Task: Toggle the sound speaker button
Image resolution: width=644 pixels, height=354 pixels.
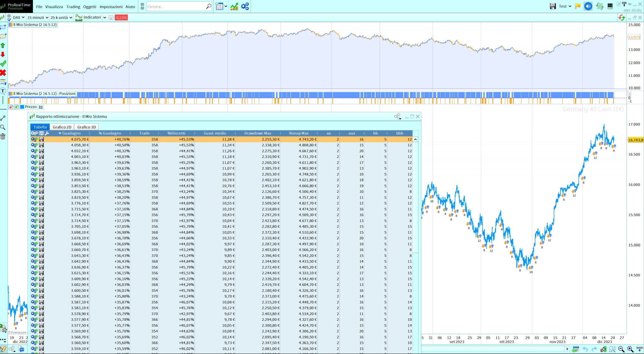Action: (x=588, y=6)
